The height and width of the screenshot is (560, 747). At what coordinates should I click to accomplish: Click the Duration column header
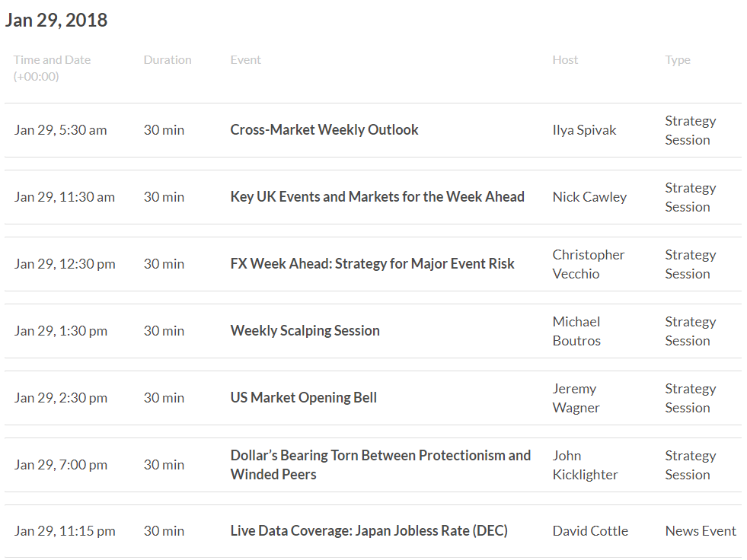168,60
